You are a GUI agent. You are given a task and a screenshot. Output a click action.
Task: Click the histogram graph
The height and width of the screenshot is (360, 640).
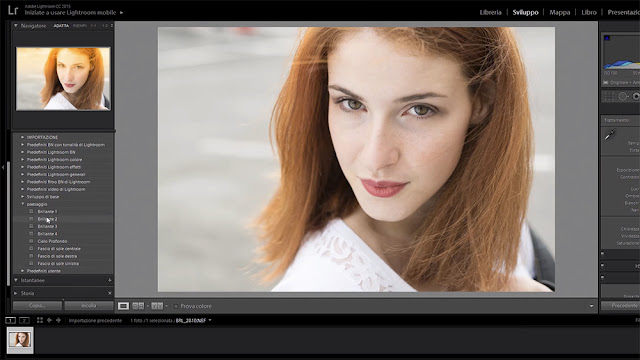tap(622, 52)
